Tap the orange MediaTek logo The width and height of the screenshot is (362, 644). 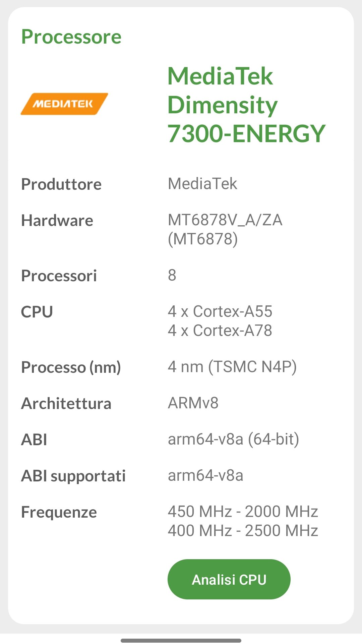64,104
